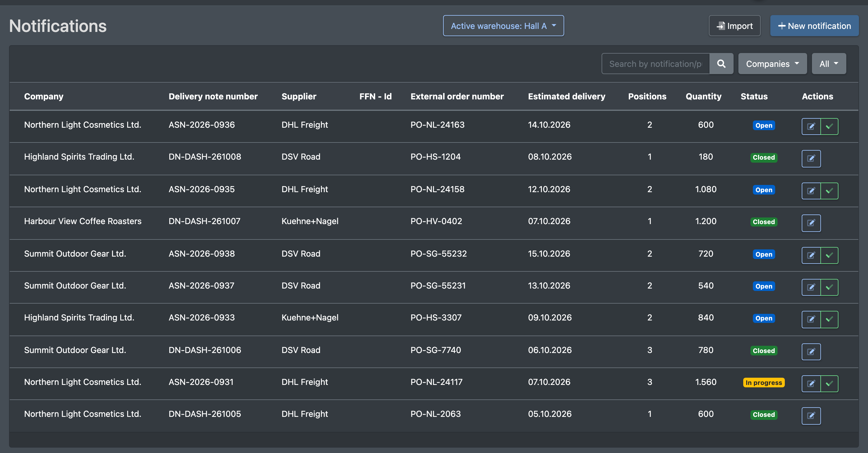Select Harbour View Coffee Roasters cell
Viewport: 868px width, 453px height.
(x=83, y=221)
